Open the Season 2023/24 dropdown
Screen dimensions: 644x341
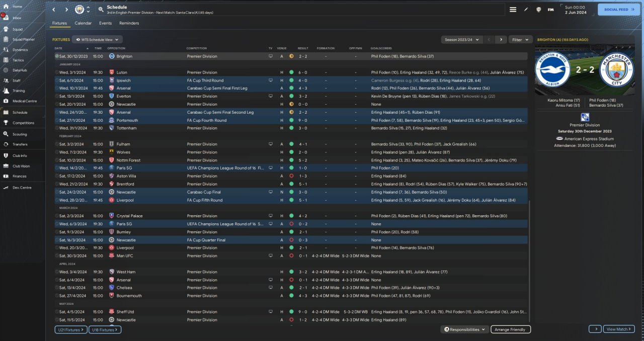point(462,39)
